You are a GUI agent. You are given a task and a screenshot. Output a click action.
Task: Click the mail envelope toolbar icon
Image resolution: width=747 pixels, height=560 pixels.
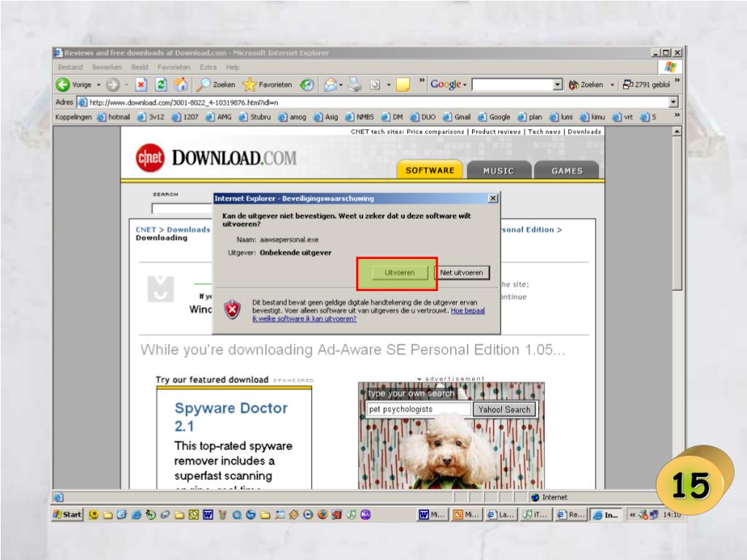(x=330, y=85)
